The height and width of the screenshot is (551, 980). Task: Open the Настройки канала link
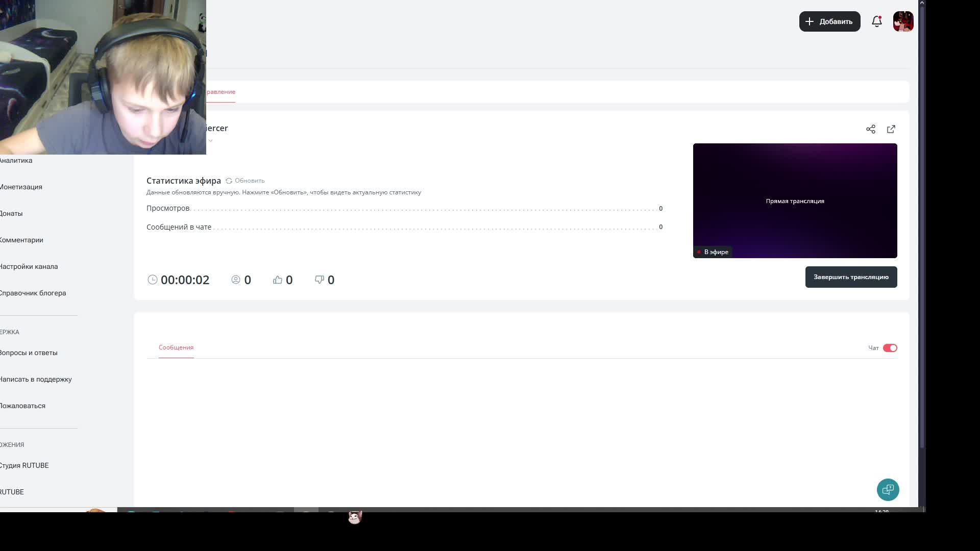29,266
